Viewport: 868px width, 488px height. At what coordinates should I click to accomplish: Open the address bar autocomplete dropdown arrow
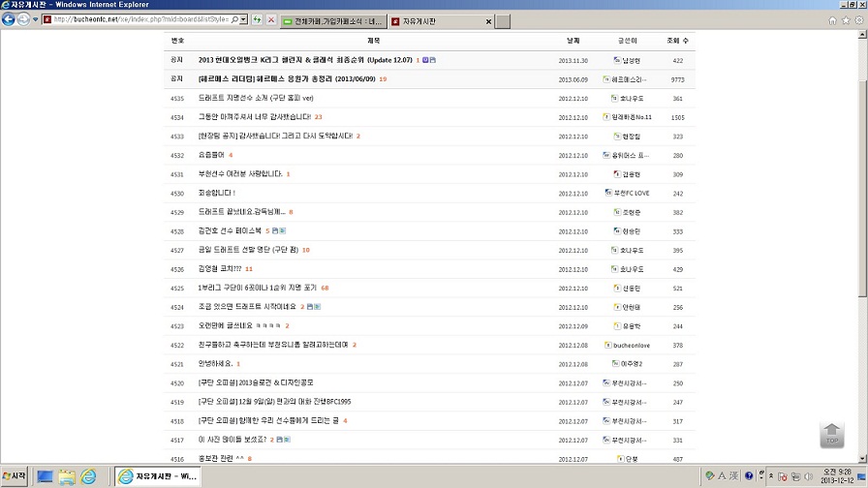tap(243, 20)
